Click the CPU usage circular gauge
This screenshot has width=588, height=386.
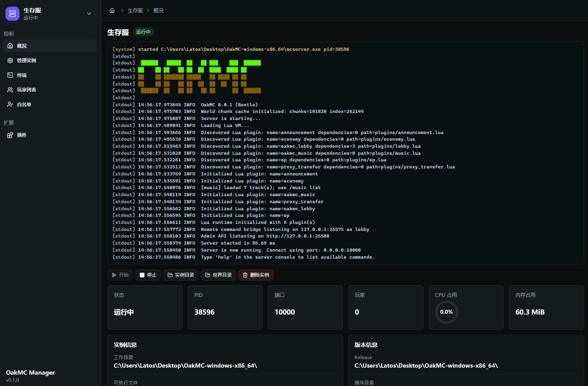(x=446, y=312)
